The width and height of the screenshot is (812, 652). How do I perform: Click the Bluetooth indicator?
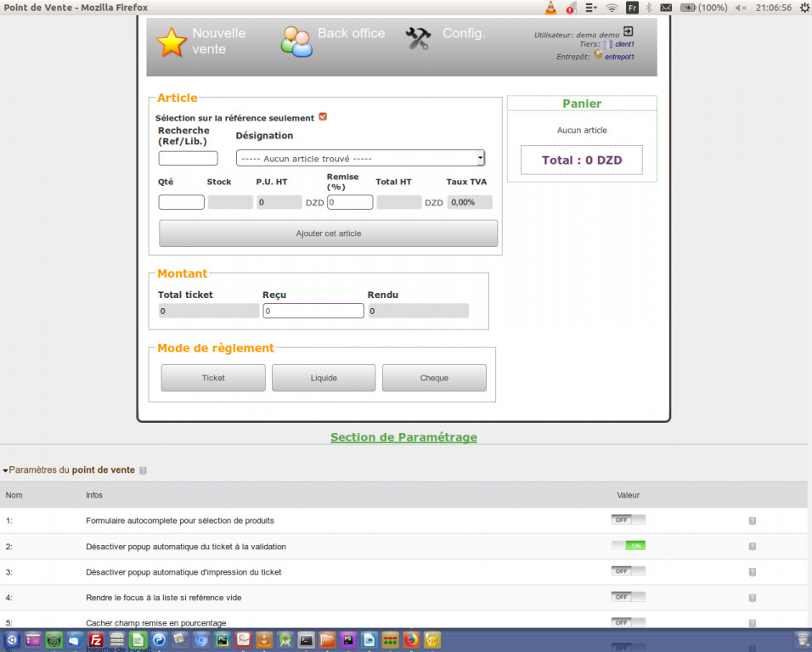point(648,8)
